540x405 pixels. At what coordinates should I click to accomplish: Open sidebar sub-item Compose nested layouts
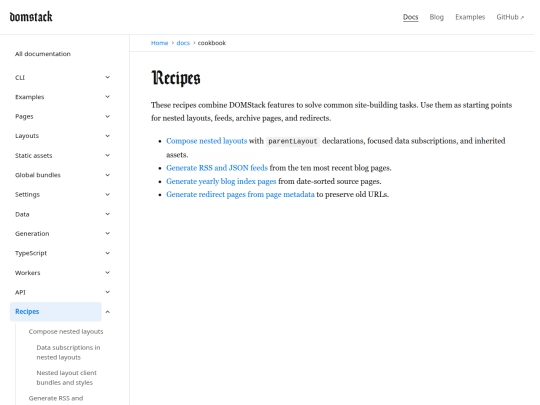coord(66,331)
